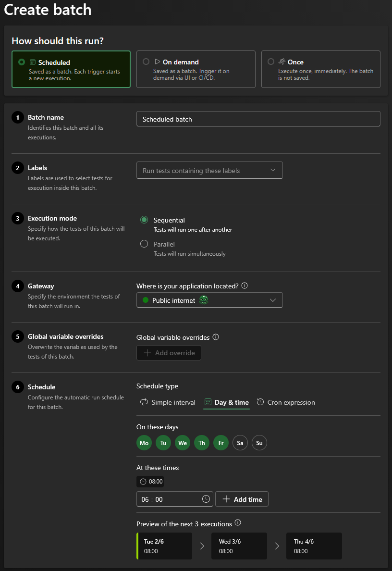Image resolution: width=392 pixels, height=571 pixels.
Task: Open the Public internet gateway dropdown
Action: coord(209,300)
